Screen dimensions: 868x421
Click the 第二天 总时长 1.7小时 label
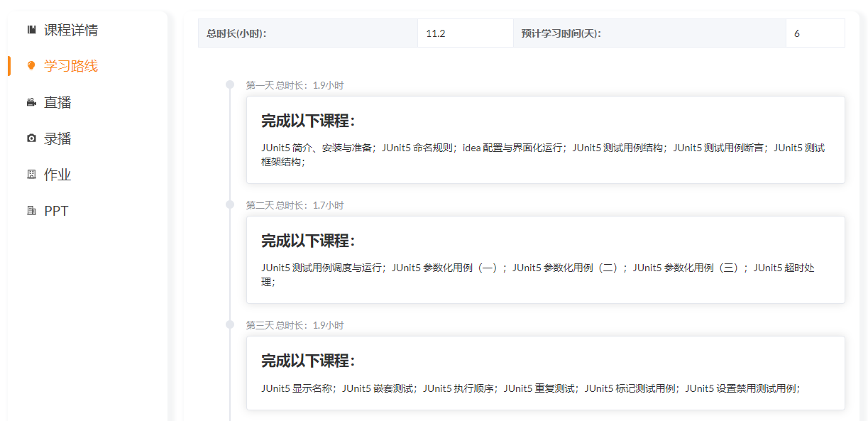295,205
